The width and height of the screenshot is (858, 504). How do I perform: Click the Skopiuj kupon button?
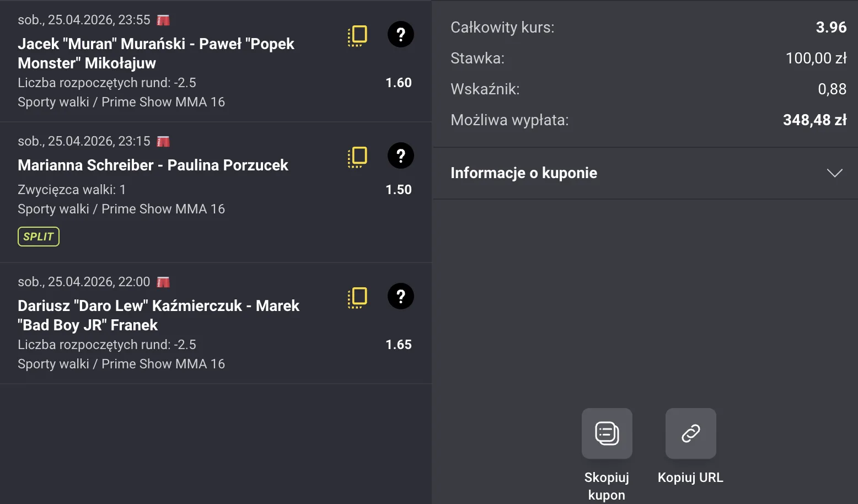607,447
